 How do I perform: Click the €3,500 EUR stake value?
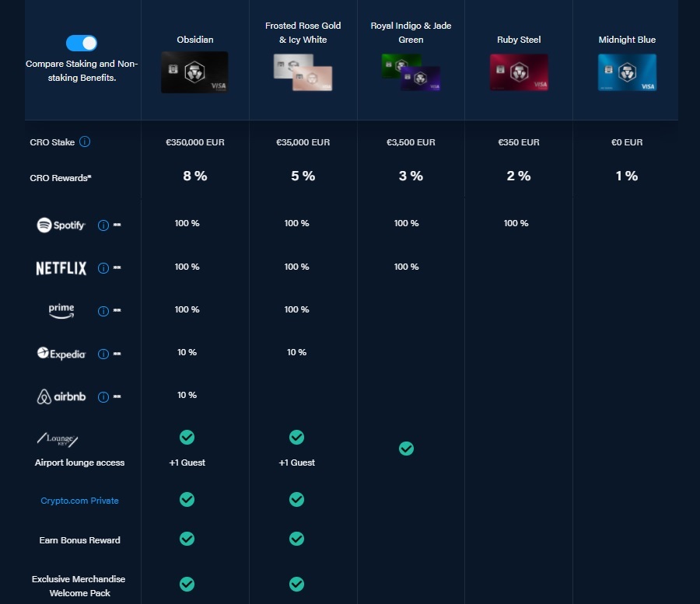click(x=411, y=142)
